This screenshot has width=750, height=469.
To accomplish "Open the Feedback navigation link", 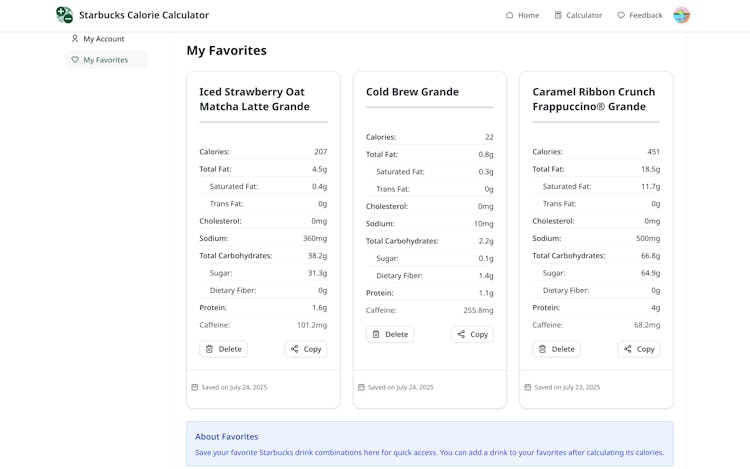I will tap(640, 15).
